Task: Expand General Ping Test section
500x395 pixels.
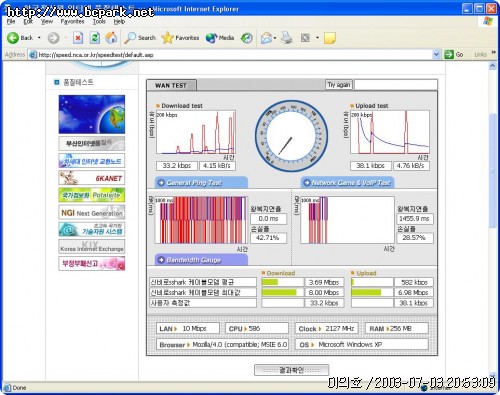Action: (x=202, y=183)
